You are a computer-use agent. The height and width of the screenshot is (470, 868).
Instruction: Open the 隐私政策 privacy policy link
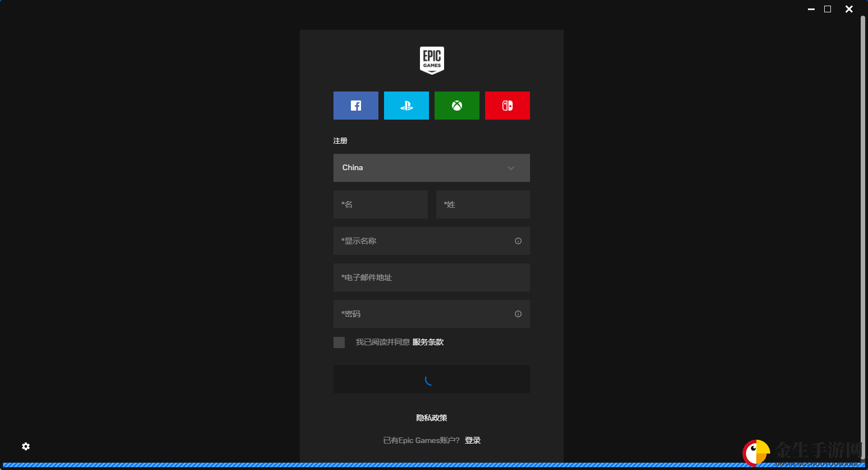[432, 418]
